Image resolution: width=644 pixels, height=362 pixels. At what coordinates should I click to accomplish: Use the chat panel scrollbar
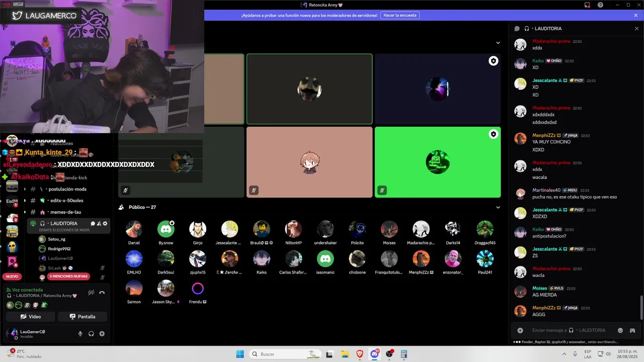(x=641, y=308)
